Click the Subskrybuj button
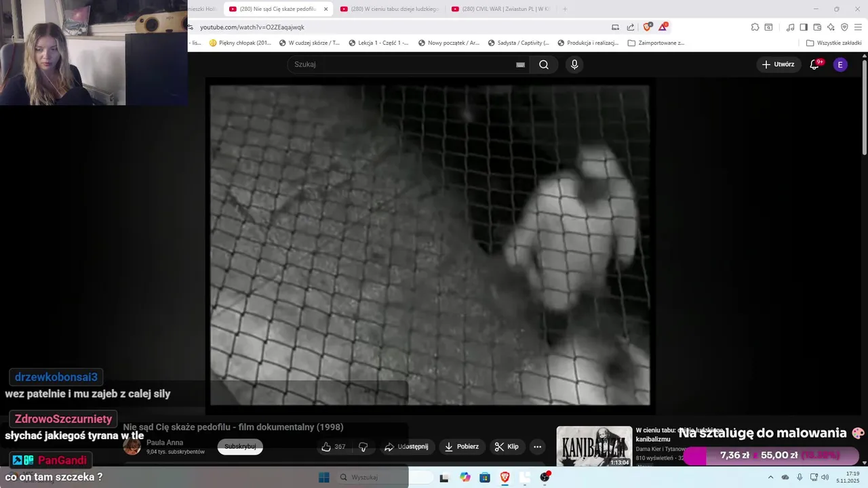This screenshot has height=488, width=868. coord(240,447)
